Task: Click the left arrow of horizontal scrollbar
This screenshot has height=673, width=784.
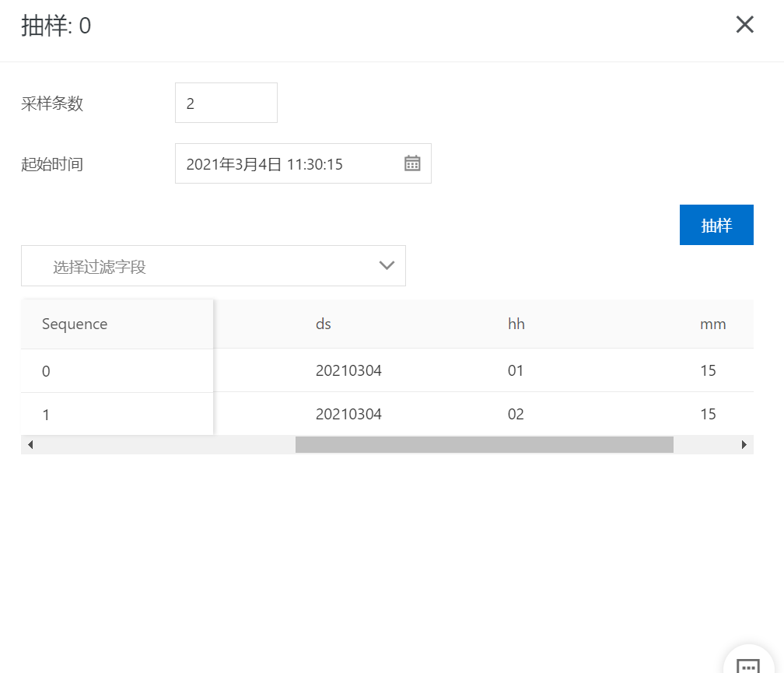Action: point(30,444)
